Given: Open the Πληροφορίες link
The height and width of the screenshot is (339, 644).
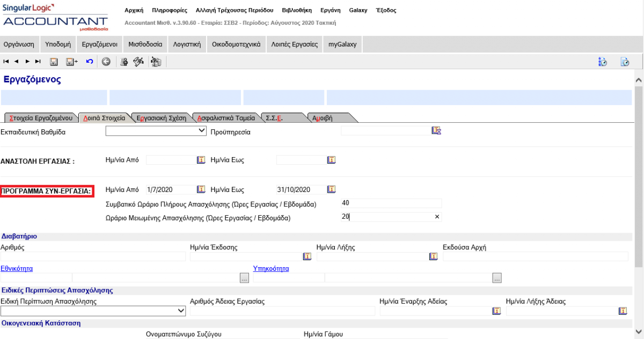Looking at the screenshot, I should pos(171,10).
